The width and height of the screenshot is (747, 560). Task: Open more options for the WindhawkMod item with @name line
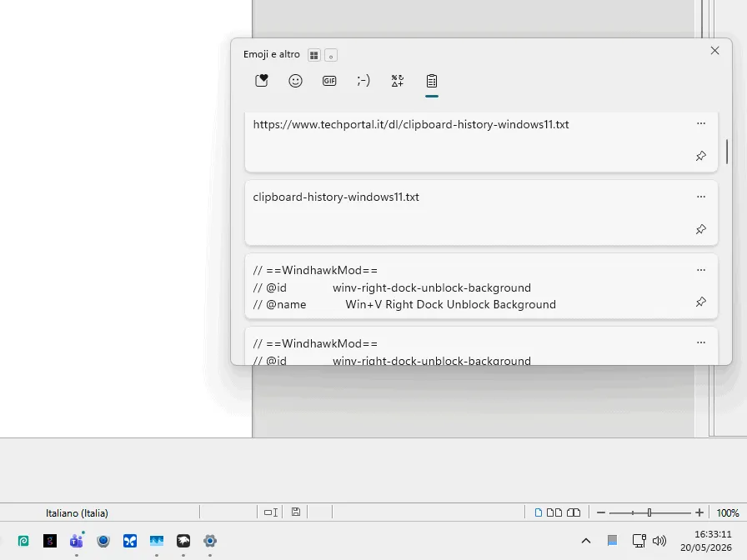[701, 270]
